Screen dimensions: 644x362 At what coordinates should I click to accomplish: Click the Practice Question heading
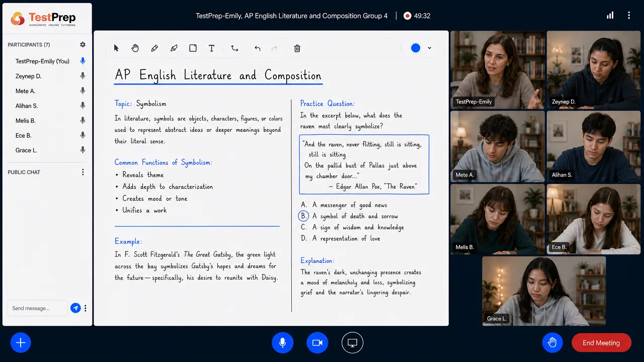tap(328, 104)
